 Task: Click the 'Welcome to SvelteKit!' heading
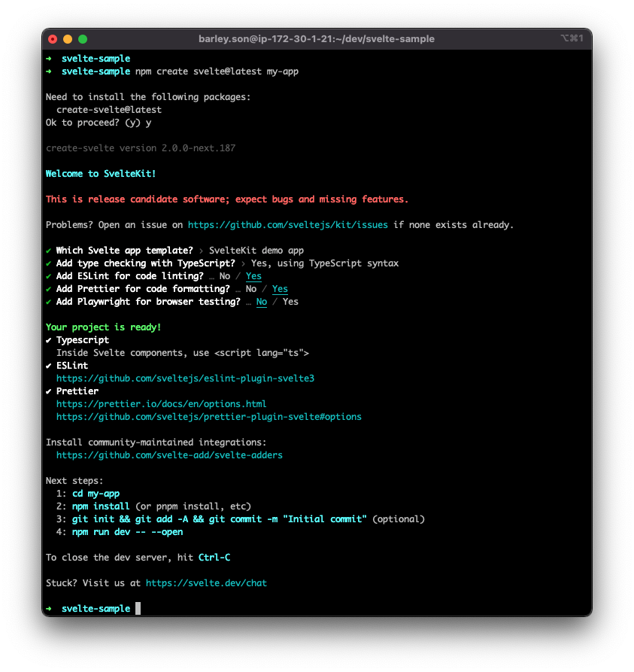(101, 174)
